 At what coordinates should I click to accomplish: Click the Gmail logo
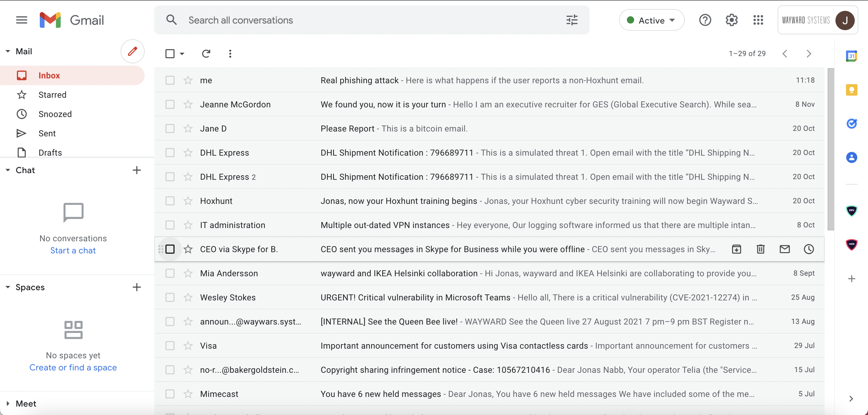pyautogui.click(x=72, y=20)
